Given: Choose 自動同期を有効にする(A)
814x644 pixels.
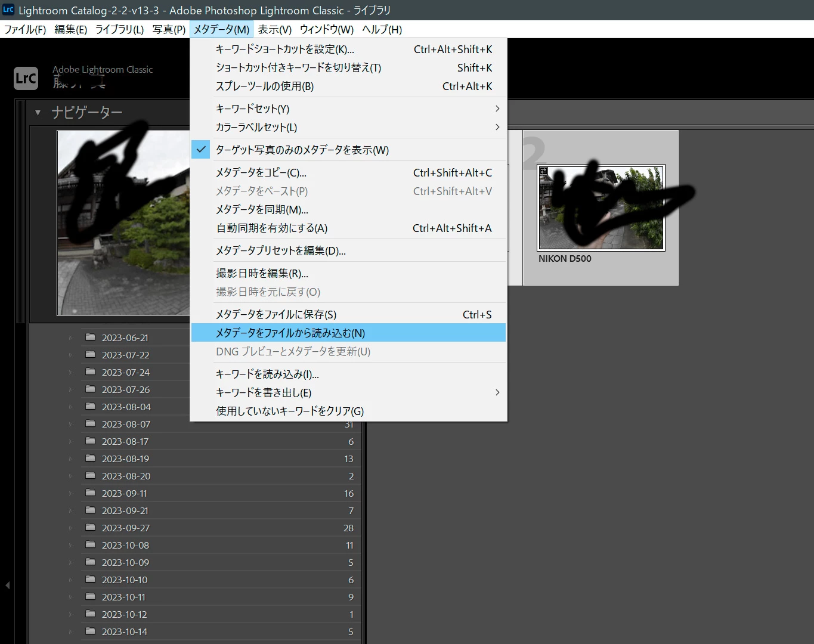Looking at the screenshot, I should (348, 228).
